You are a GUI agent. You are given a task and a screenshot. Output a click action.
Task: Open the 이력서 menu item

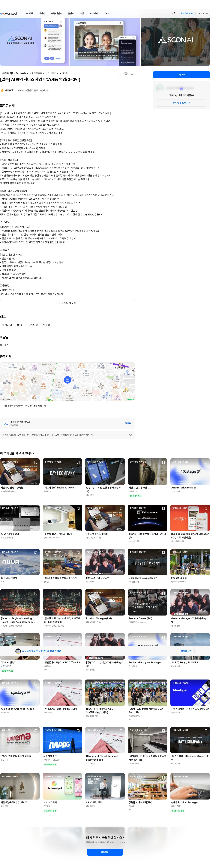click(x=42, y=13)
